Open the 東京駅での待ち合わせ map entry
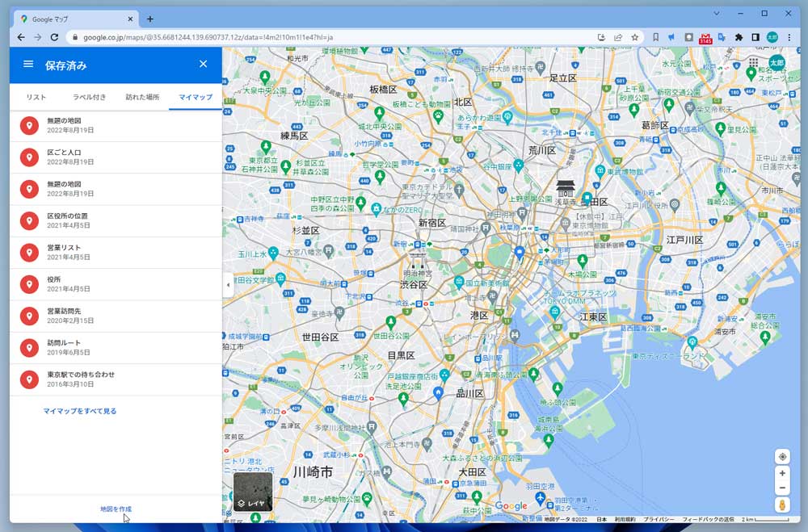The width and height of the screenshot is (808, 532). click(x=116, y=379)
